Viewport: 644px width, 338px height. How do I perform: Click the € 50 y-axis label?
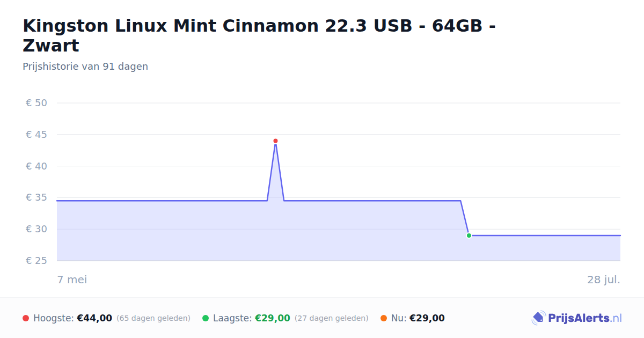(x=36, y=103)
